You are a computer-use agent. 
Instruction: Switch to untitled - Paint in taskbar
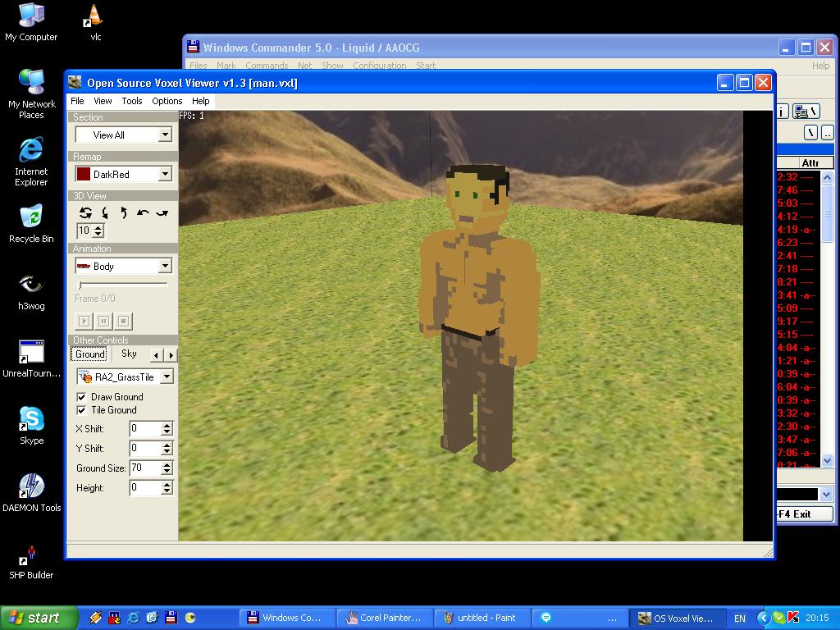click(482, 618)
